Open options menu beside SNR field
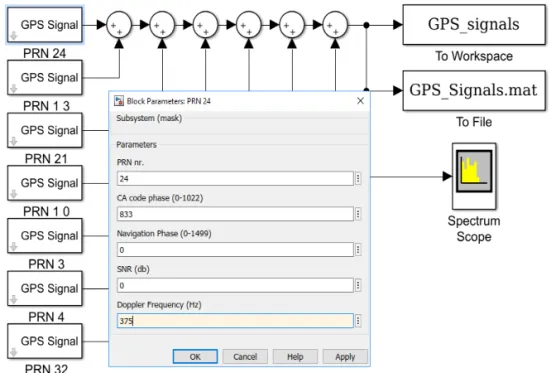Screen dimensions: 551x373 click(x=358, y=285)
